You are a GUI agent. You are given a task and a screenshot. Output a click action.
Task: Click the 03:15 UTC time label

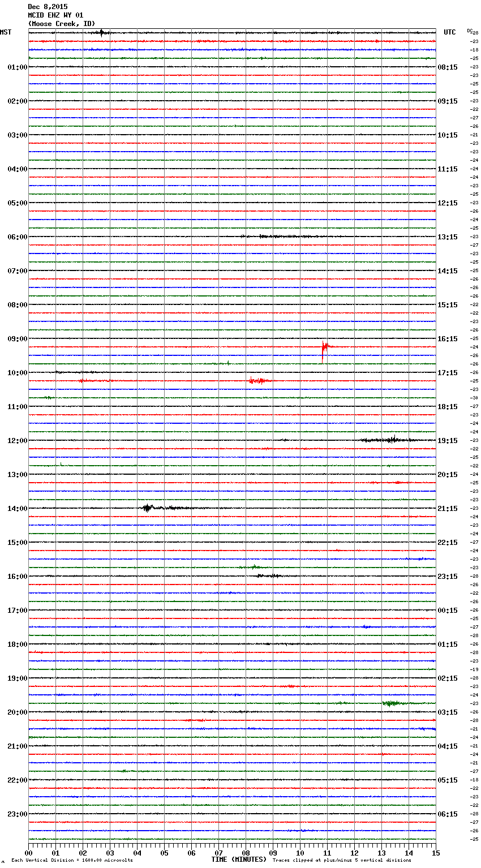click(448, 712)
